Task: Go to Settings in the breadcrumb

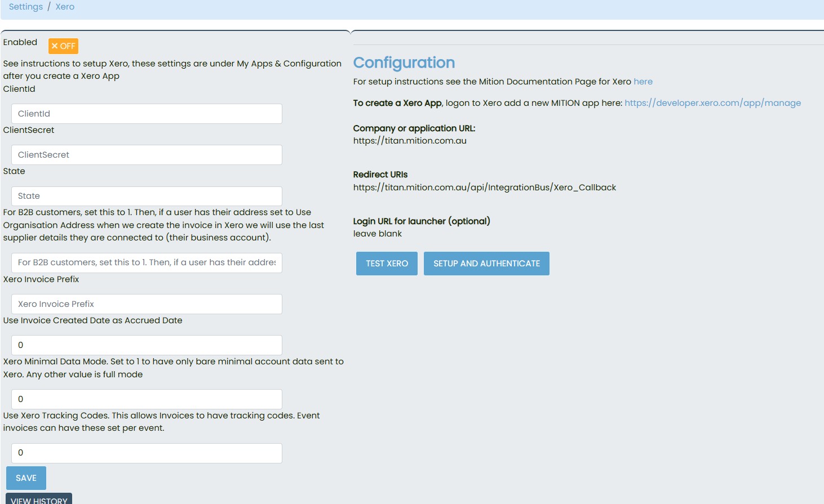Action: (x=26, y=7)
